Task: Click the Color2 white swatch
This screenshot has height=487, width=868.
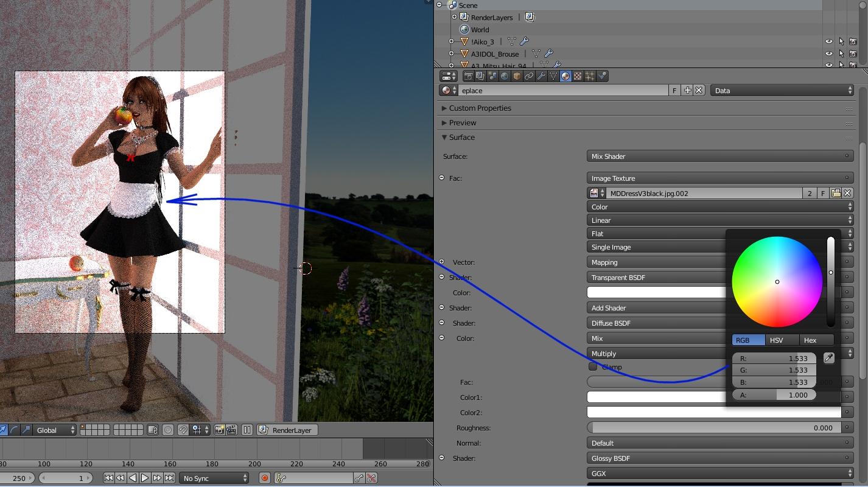Action: click(714, 412)
